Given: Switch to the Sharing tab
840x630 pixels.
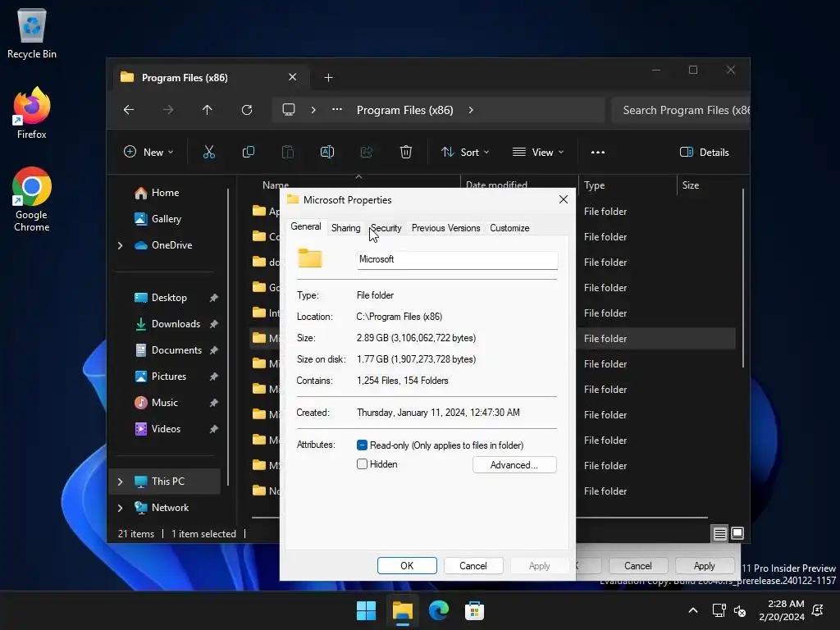Looking at the screenshot, I should tap(345, 228).
